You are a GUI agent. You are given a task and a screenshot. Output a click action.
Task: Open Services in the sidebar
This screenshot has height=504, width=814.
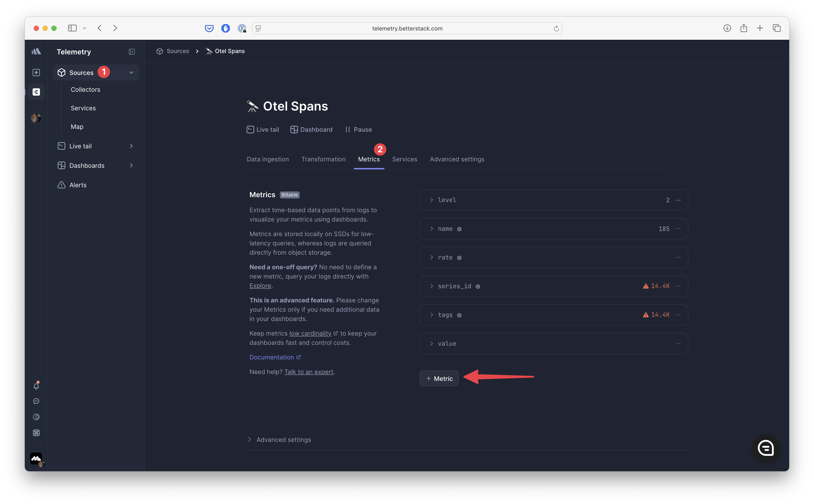(x=83, y=108)
